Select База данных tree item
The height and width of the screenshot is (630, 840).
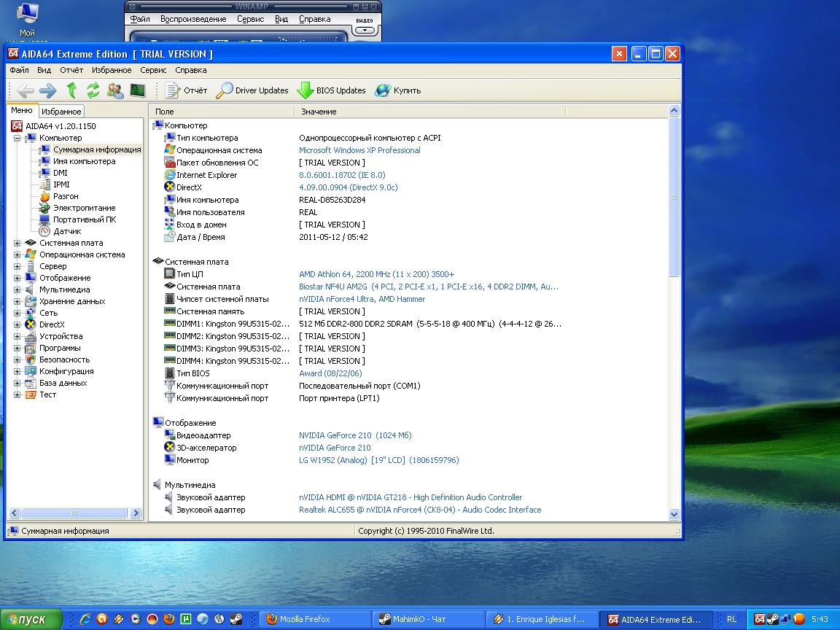click(63, 383)
